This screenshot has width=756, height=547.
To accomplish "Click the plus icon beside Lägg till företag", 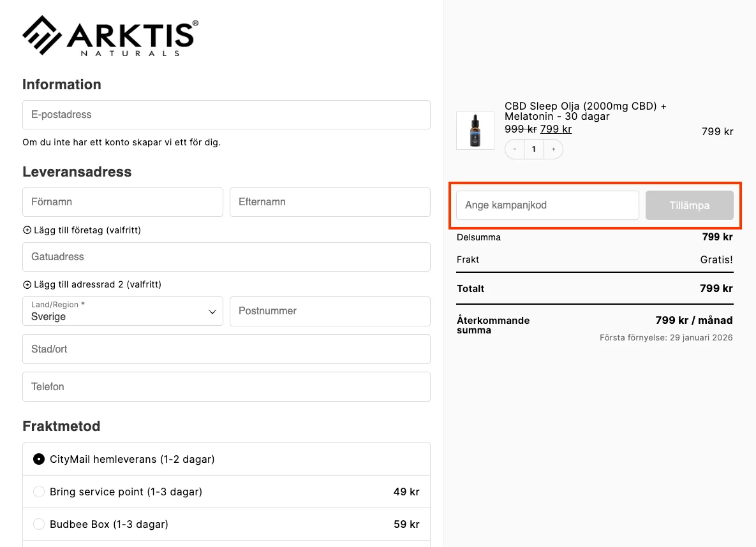I will [26, 230].
